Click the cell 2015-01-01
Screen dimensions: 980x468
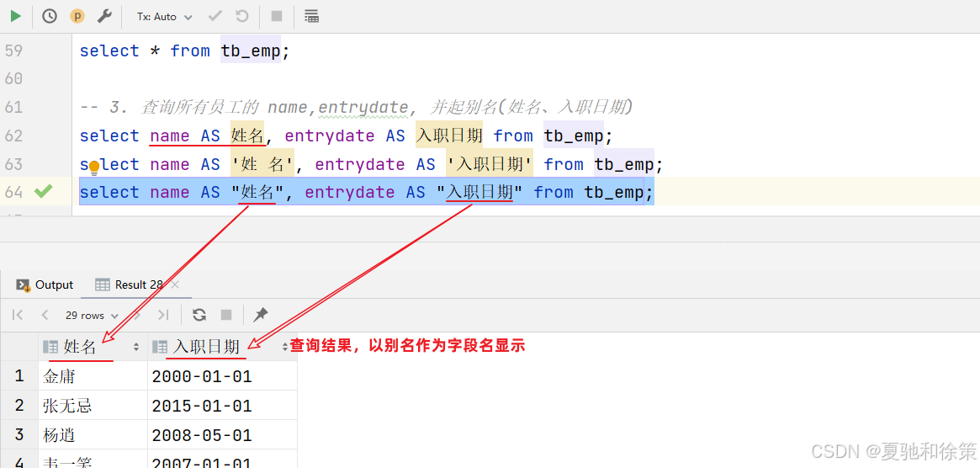coord(222,406)
